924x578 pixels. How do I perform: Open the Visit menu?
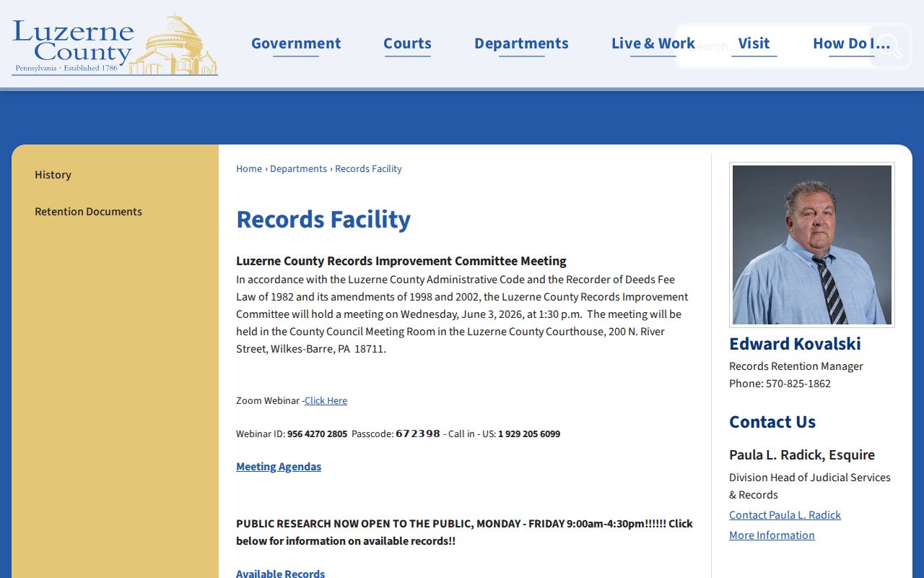[x=754, y=43]
